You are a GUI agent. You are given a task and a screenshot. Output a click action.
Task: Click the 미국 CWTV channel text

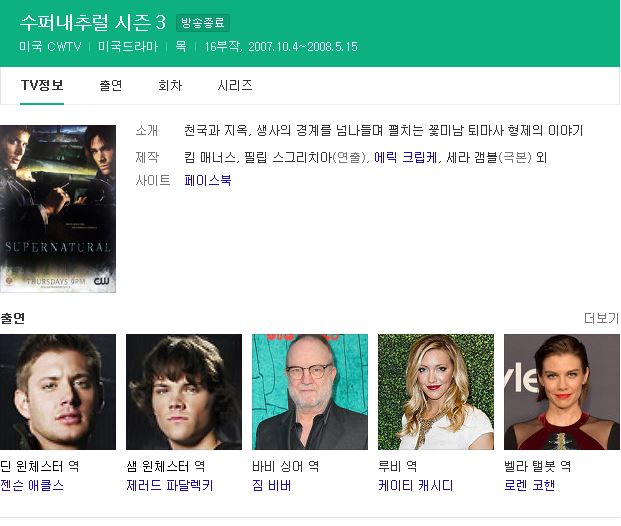[50, 47]
